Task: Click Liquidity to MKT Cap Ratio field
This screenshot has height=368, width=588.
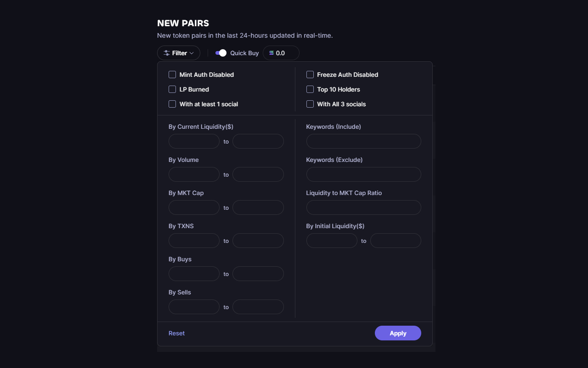Action: coord(363,207)
